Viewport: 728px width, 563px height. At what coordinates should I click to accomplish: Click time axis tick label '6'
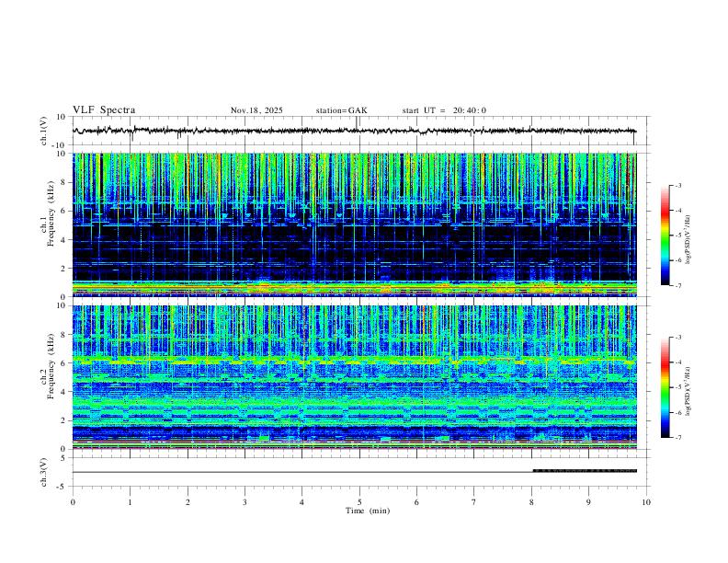click(417, 502)
